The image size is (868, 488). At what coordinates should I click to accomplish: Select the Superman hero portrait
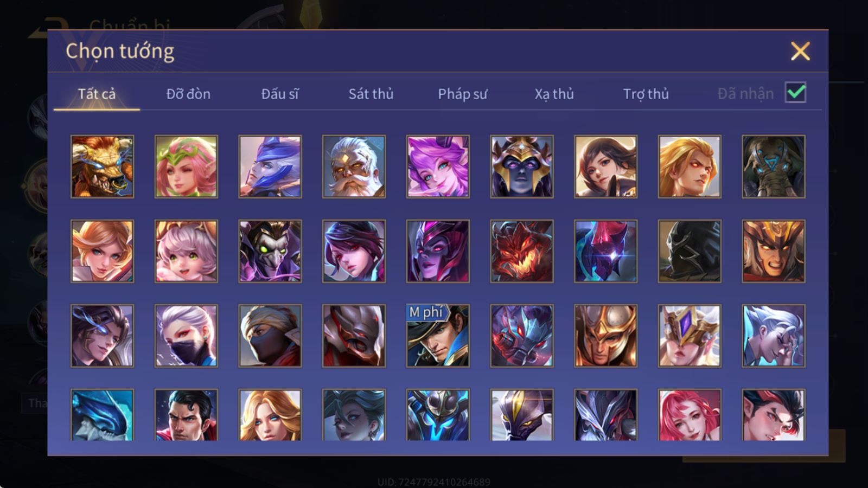point(186,414)
